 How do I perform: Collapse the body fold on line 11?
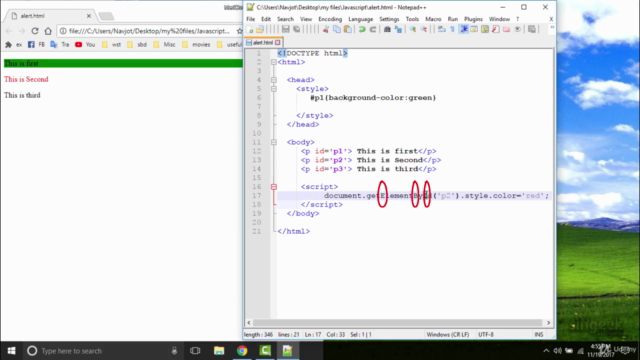[274, 142]
